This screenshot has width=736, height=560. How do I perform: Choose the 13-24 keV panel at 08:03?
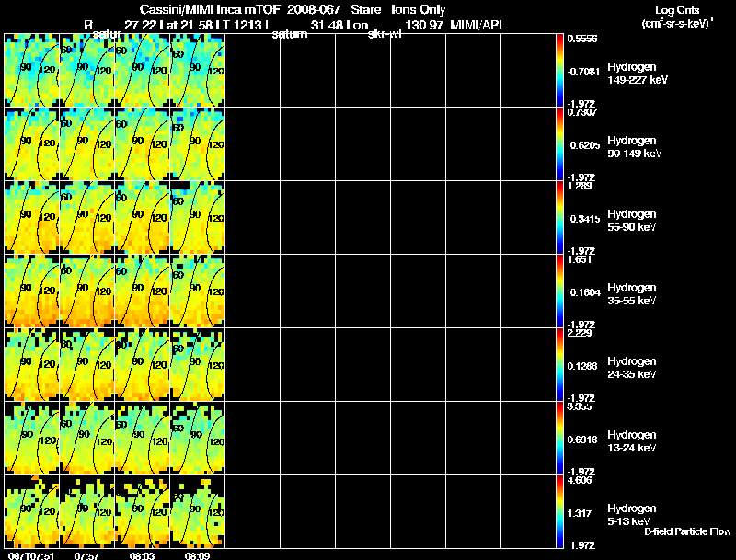tap(143, 439)
